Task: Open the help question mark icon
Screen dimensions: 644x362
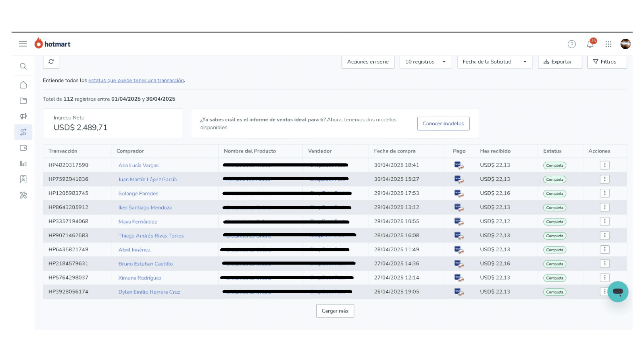Action: pyautogui.click(x=572, y=44)
